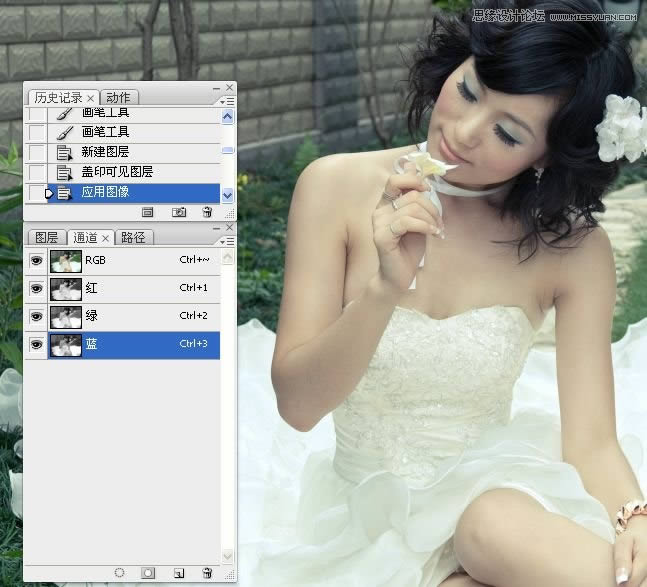Hide the 红 (red) channel eye
The height and width of the screenshot is (587, 647).
tap(37, 289)
